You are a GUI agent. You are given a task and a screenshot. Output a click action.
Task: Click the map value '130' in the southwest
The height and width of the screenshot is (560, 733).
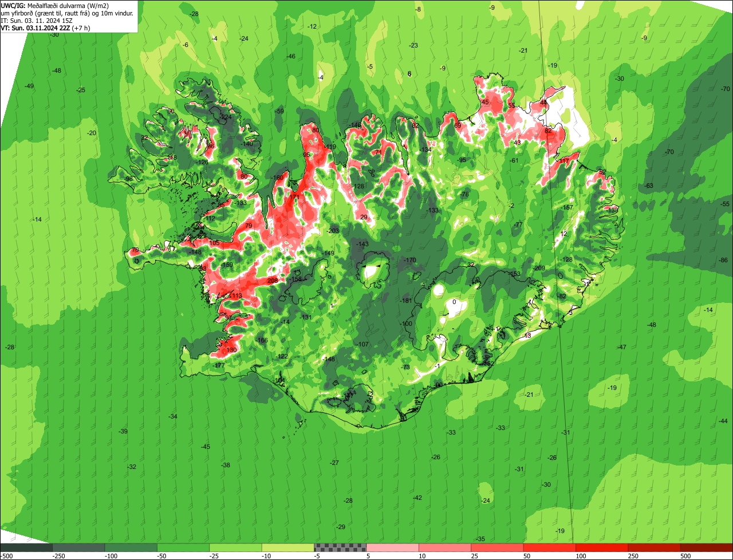(231, 350)
